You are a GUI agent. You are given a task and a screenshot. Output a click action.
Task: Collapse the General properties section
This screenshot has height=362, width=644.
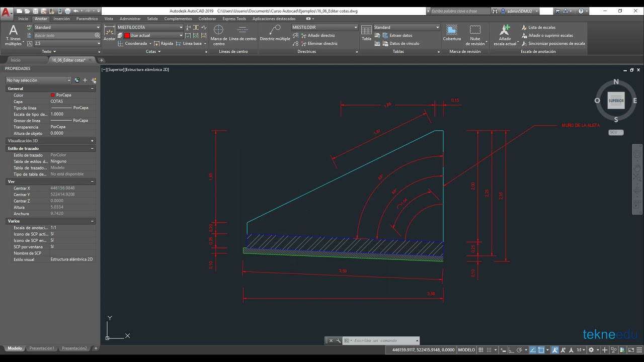tap(92, 88)
